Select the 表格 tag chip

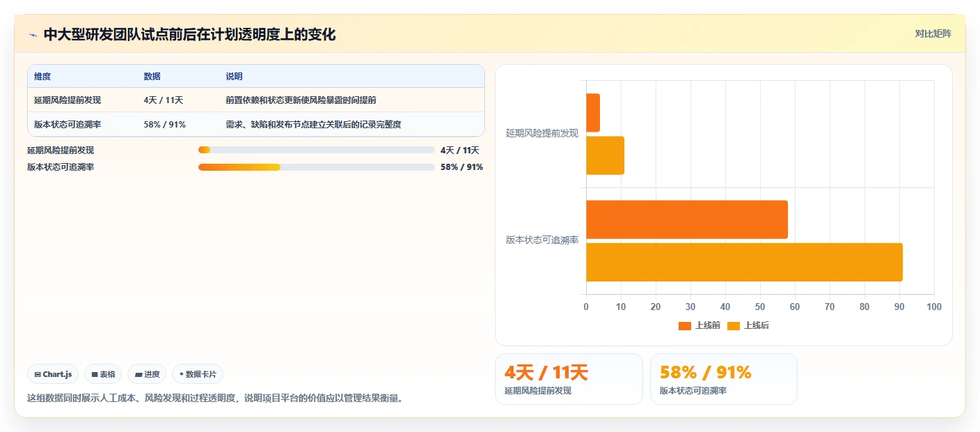103,374
